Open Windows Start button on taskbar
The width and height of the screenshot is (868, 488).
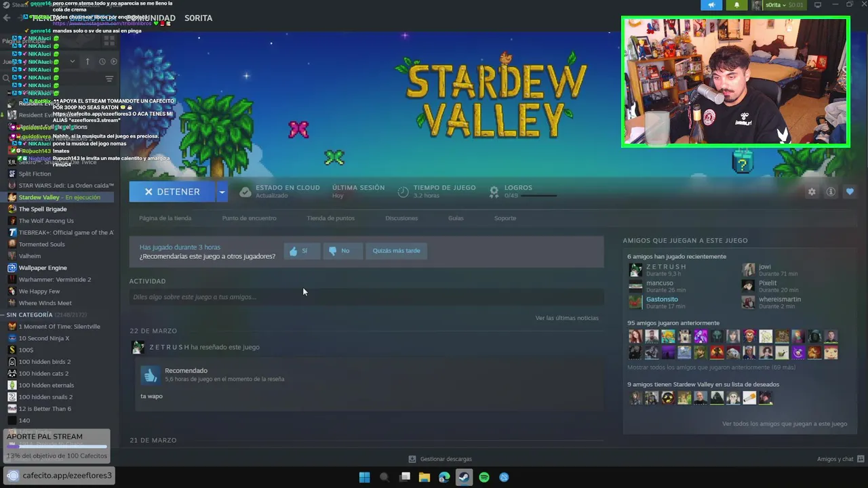click(x=364, y=477)
